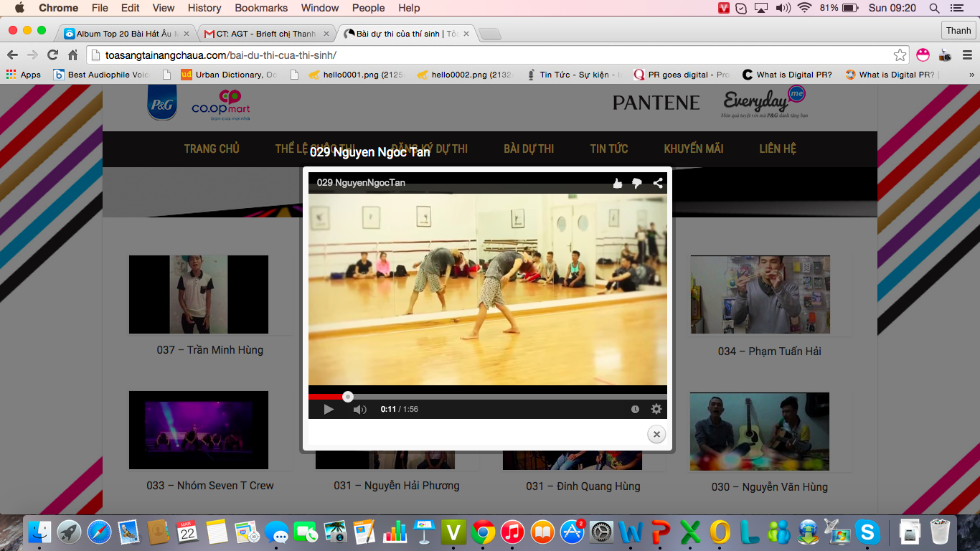Open the Thanh profile dropdown button
The height and width of the screenshot is (551, 980).
coord(958,30)
